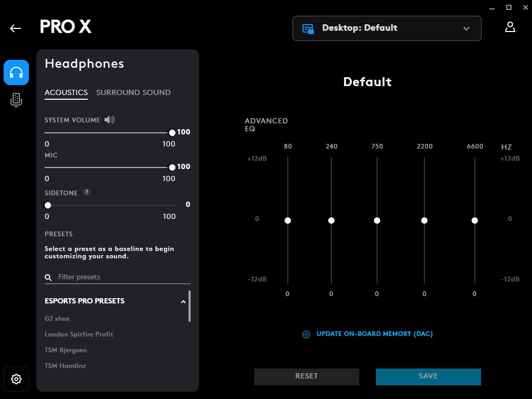
Task: Collapse the Esports Pro Presets section
Action: (x=183, y=302)
